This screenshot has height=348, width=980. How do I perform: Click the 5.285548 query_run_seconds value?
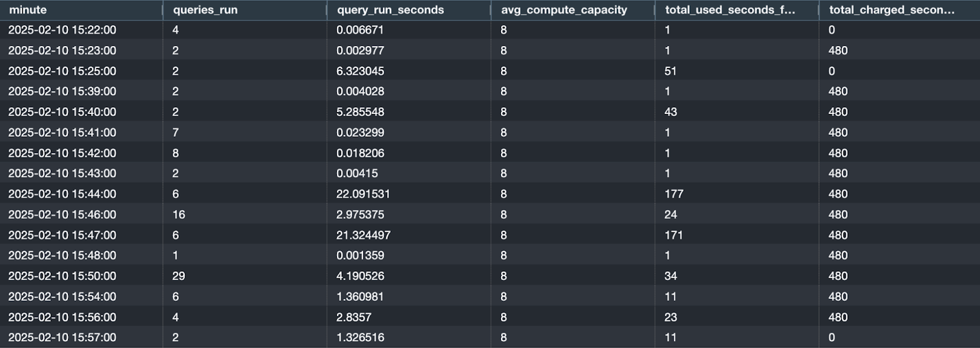pos(360,112)
